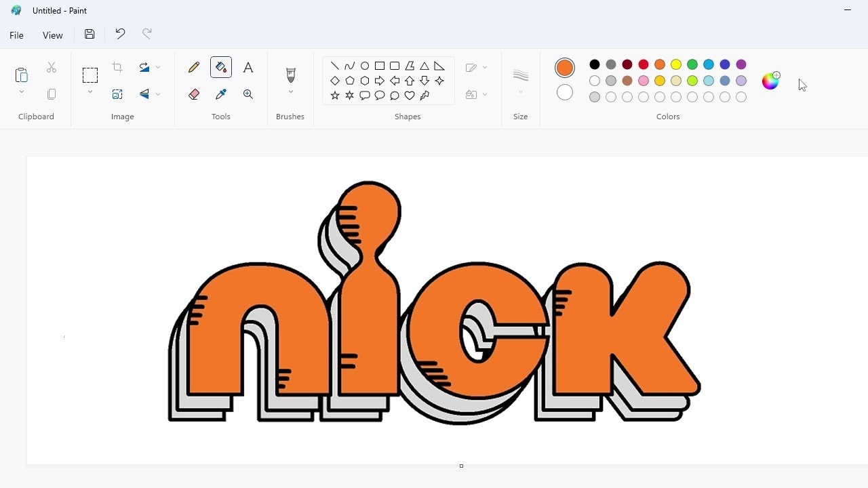868x488 pixels.
Task: Click the Cut scissors icon
Action: [x=52, y=67]
